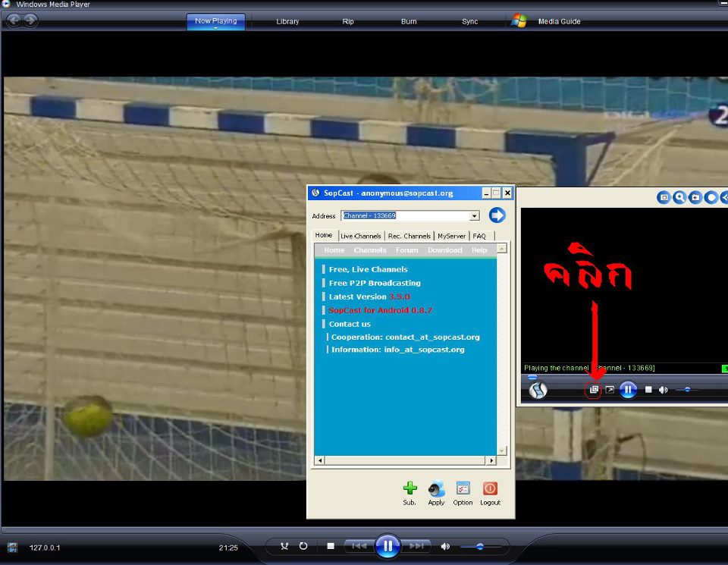
Task: Open the Rec. Channels tab
Action: pyautogui.click(x=409, y=236)
